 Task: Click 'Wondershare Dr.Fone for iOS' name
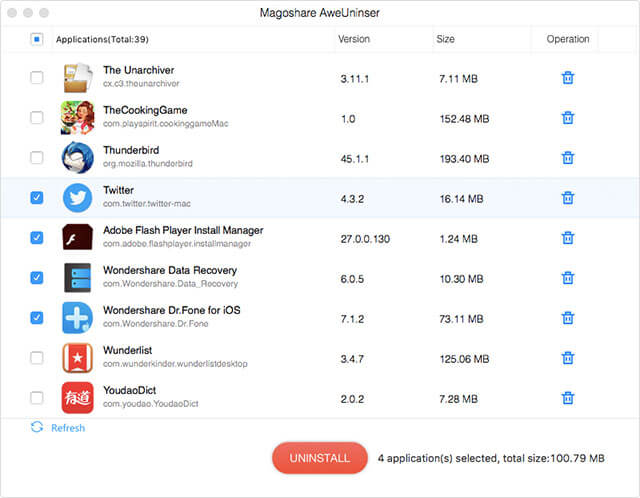(x=172, y=310)
